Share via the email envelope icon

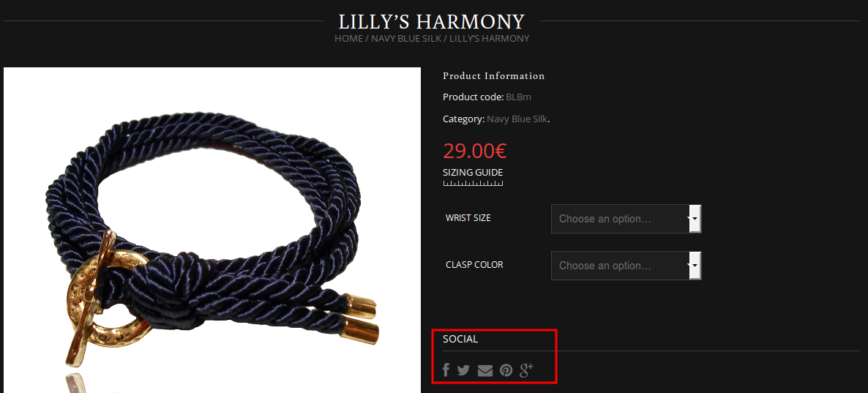[x=485, y=370]
